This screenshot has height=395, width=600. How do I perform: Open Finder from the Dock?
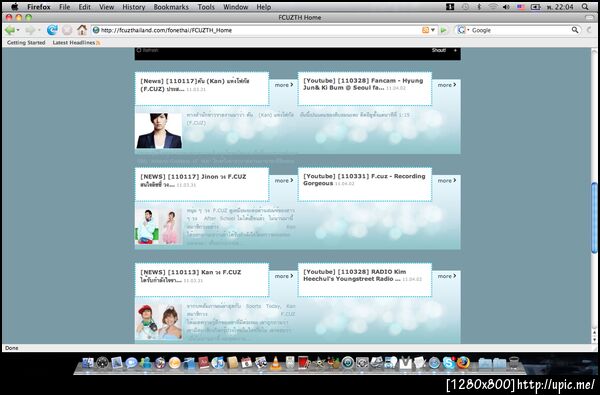coord(88,362)
